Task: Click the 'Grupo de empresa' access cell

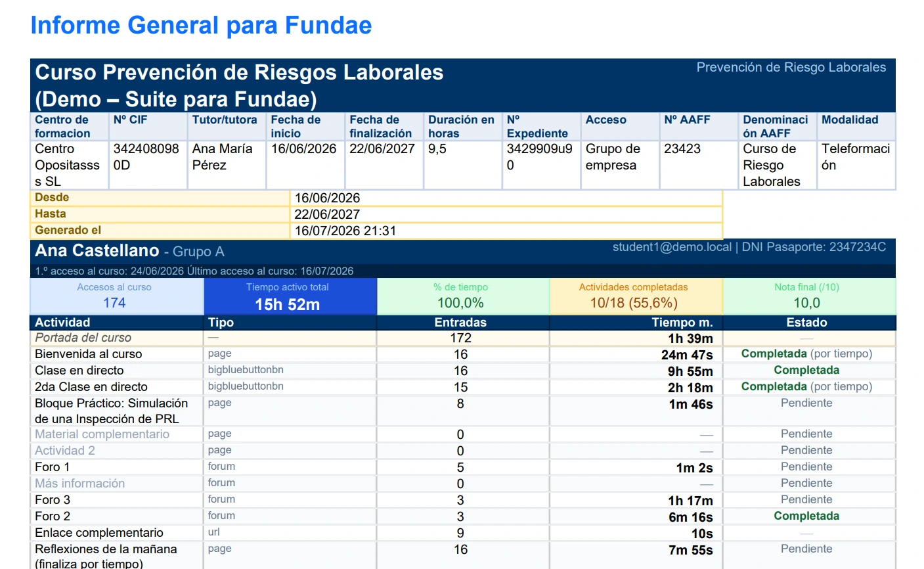Action: [x=620, y=166]
